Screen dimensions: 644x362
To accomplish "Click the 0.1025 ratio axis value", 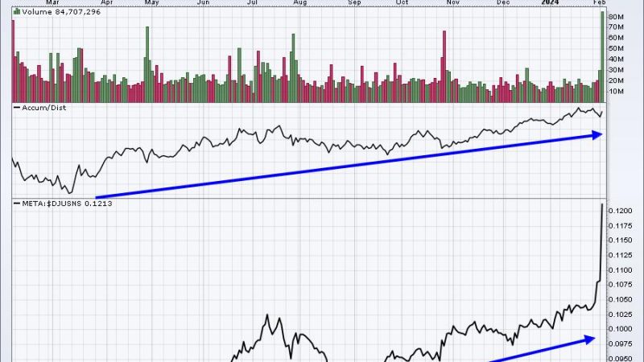I will point(620,315).
